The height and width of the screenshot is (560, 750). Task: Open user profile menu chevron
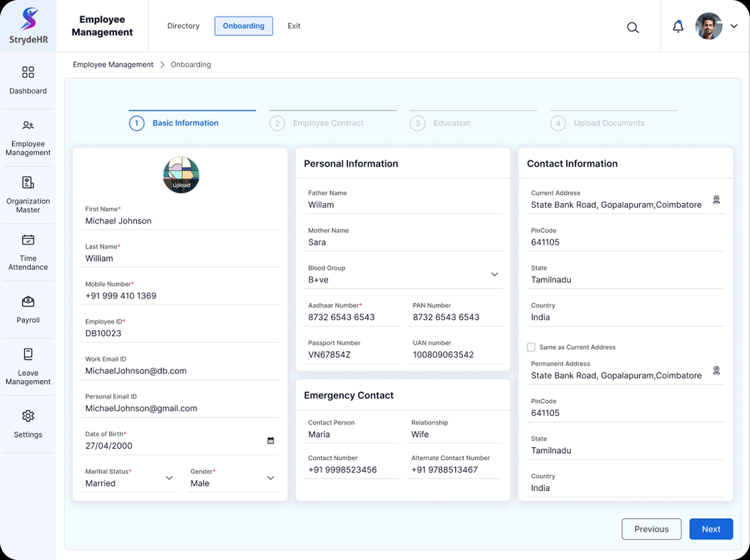click(x=734, y=26)
